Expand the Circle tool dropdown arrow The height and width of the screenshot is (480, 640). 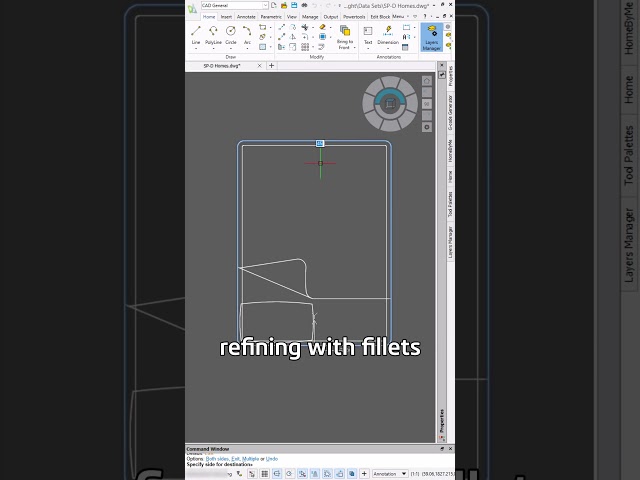pos(231,49)
